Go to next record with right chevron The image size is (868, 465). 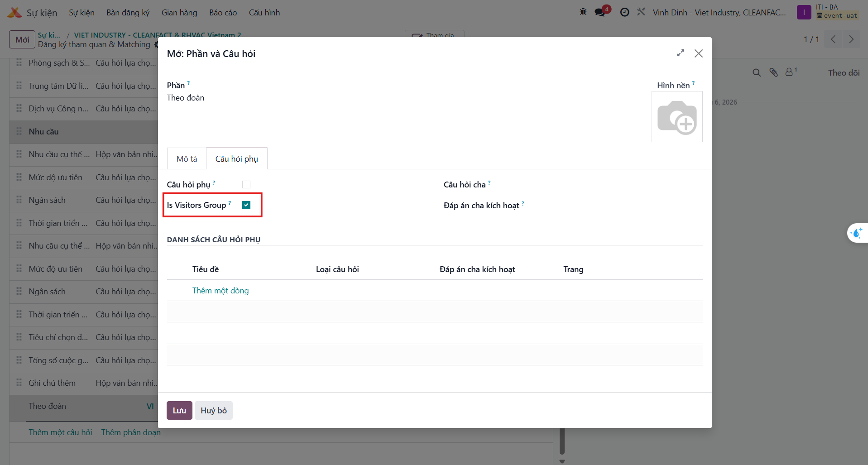(x=851, y=39)
